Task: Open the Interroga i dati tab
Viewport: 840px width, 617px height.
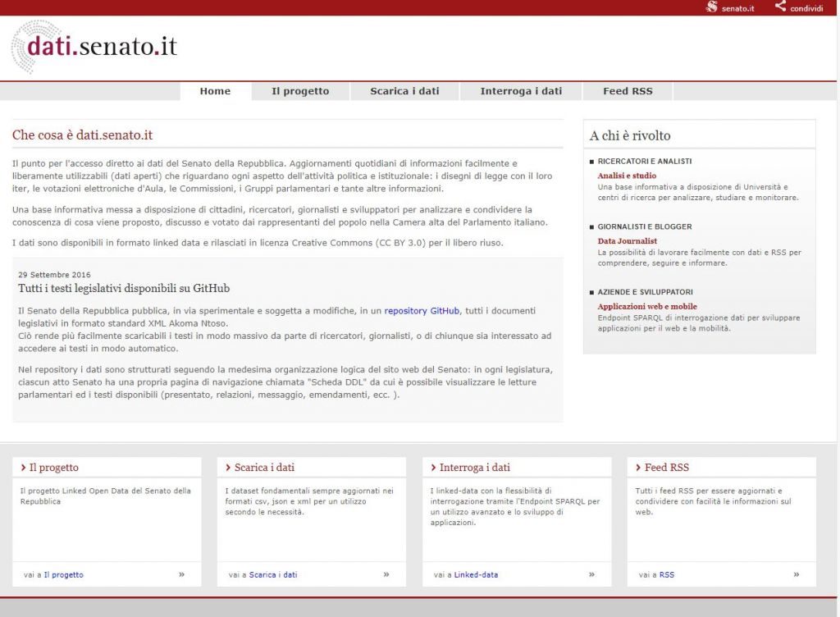Action: (521, 91)
